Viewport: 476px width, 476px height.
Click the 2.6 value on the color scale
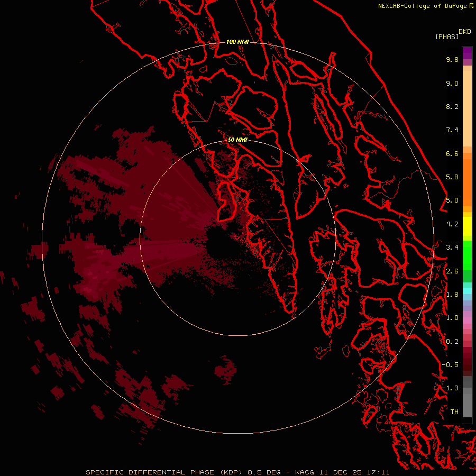452,271
